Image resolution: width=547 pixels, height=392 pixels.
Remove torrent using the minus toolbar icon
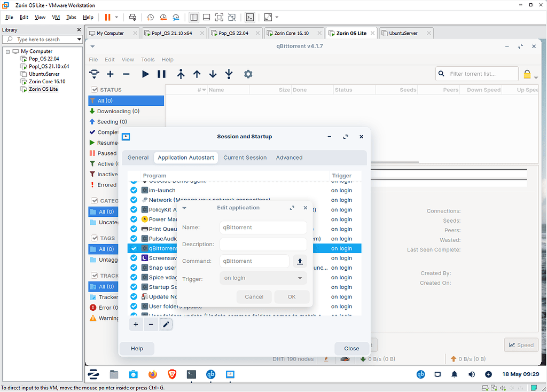point(126,74)
